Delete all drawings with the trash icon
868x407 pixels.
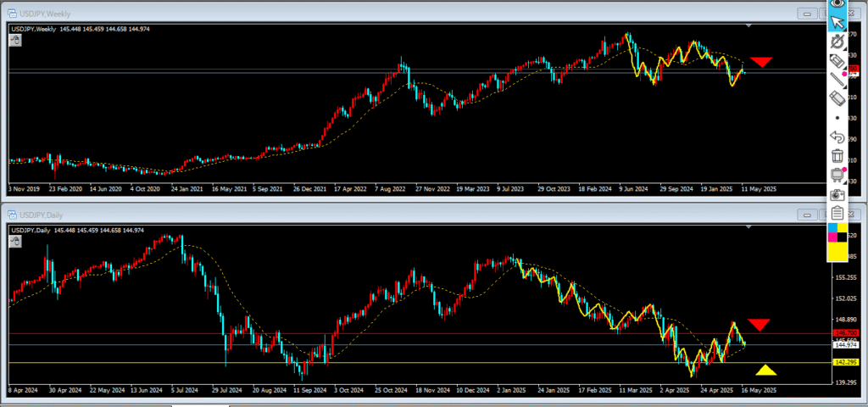(x=837, y=156)
